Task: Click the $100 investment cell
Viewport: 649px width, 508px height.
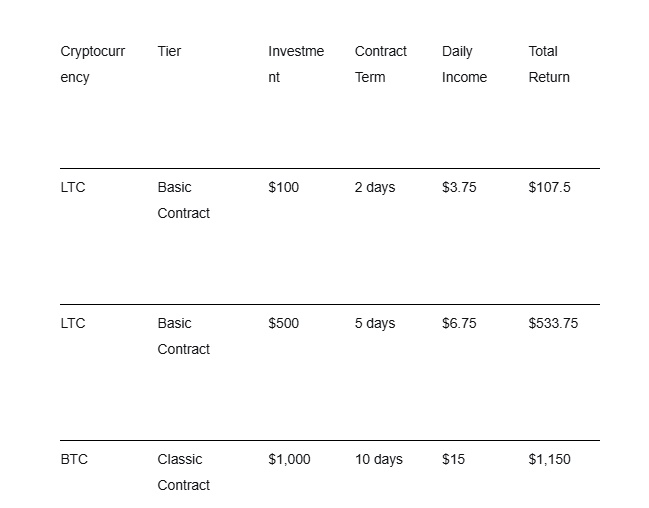Action: 283,187
